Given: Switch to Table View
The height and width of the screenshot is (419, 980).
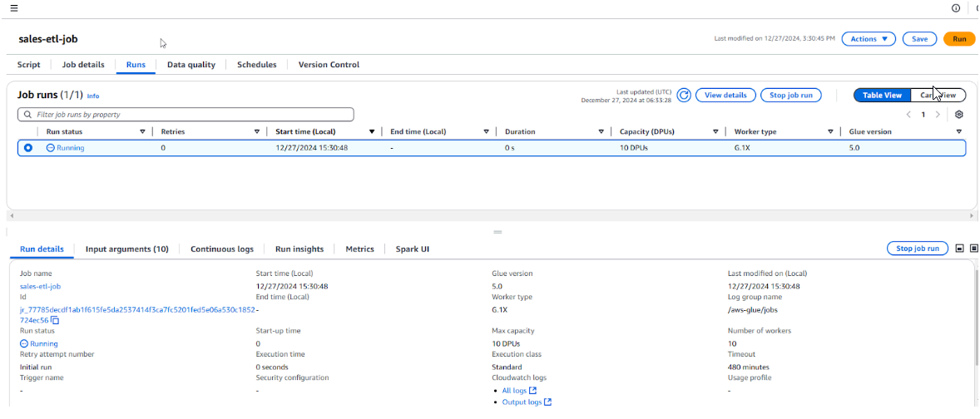Looking at the screenshot, I should tap(882, 96).
